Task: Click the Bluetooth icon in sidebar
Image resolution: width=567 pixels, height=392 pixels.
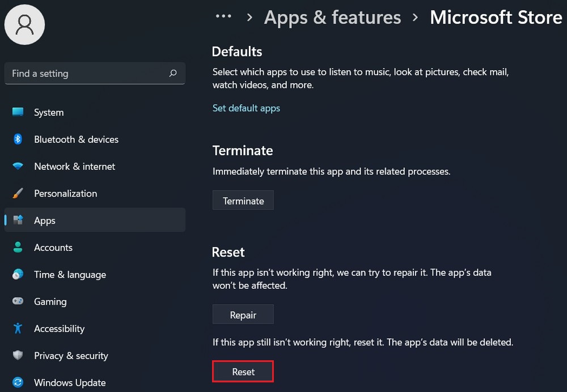Action: [18, 139]
